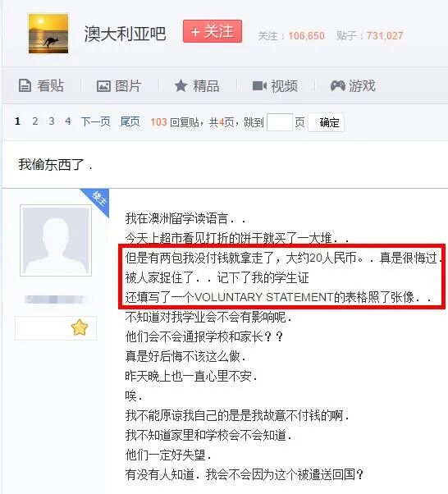Open the forum name 澳大利亚吧
448x494 pixels.
click(x=125, y=34)
